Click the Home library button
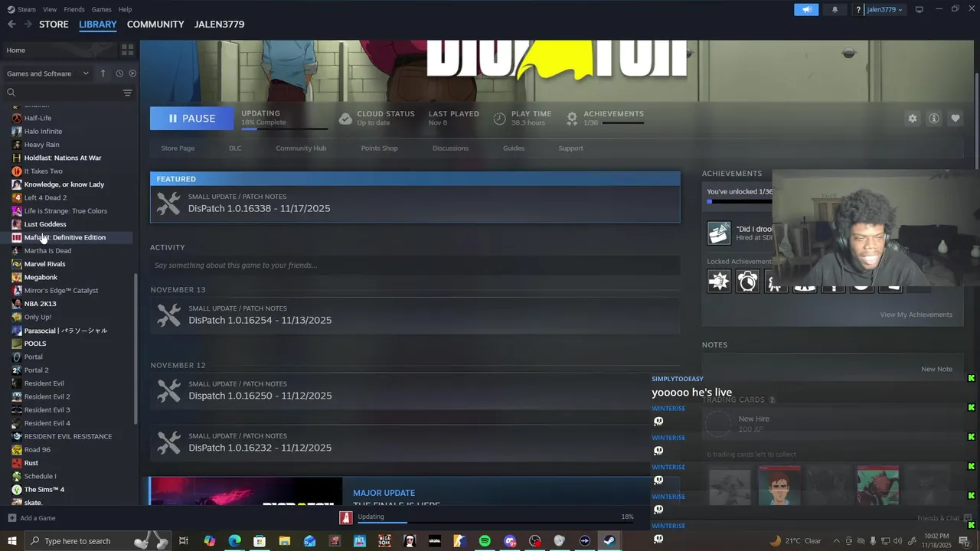 tap(59, 50)
